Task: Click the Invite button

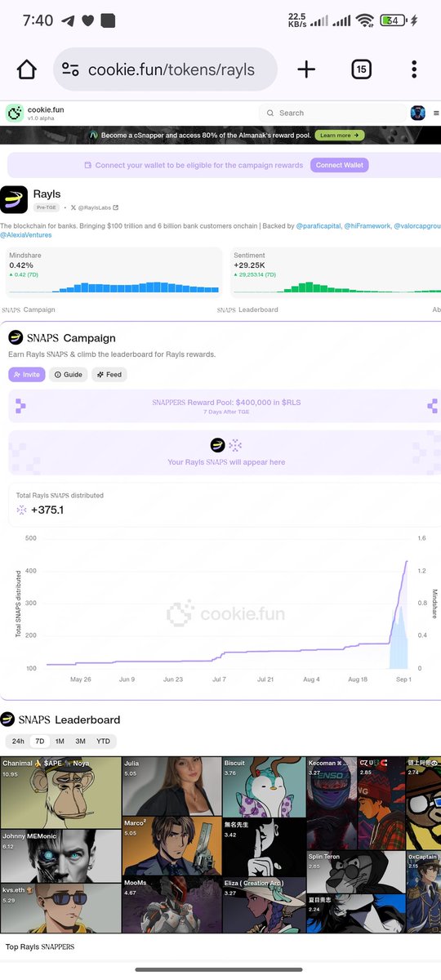Action: tap(27, 375)
